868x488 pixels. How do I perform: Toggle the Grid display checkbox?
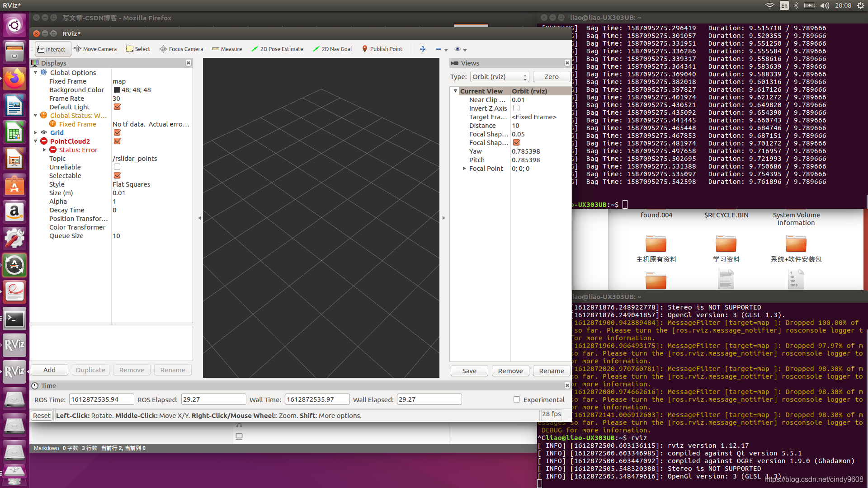(117, 132)
